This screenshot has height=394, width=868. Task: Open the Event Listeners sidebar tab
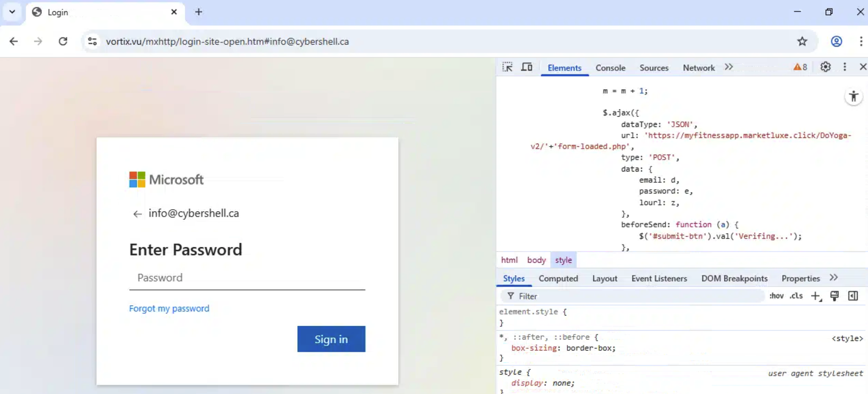point(659,278)
